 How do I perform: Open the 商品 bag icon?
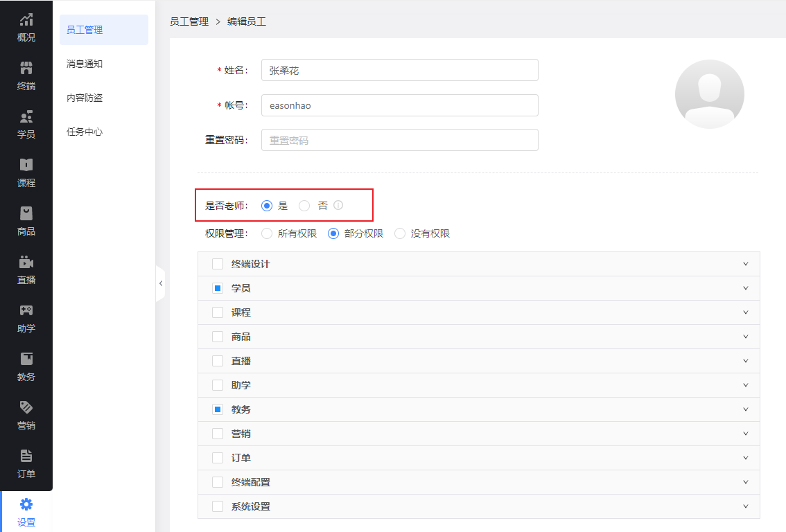26,213
